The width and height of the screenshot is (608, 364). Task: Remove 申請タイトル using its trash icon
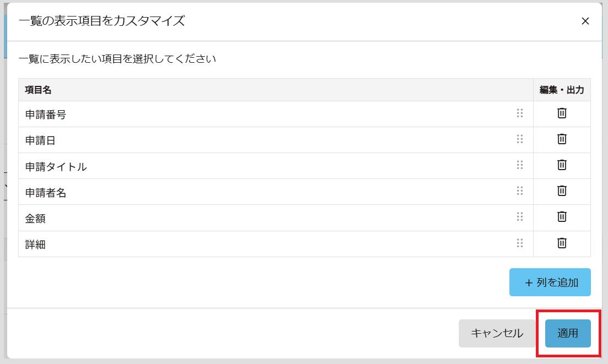click(x=562, y=165)
